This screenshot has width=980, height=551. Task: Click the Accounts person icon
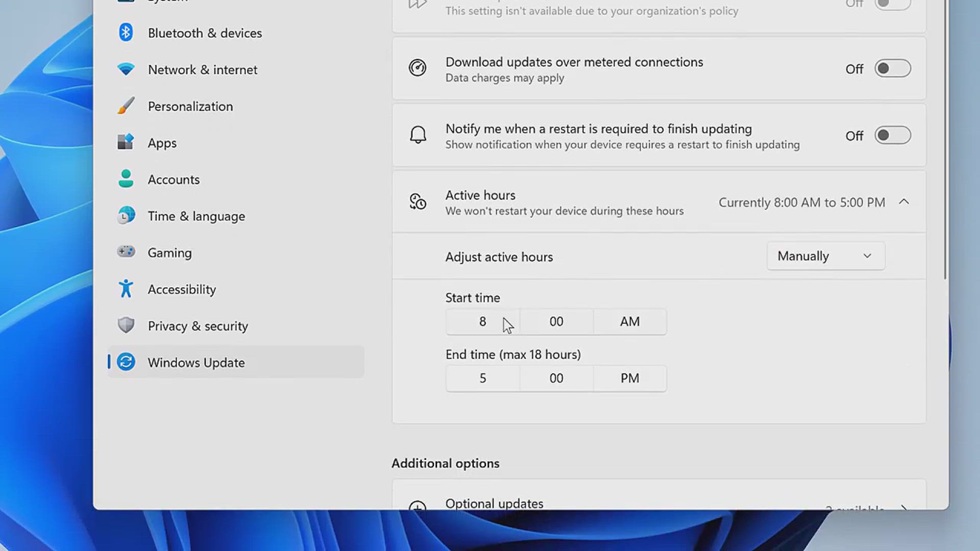126,179
